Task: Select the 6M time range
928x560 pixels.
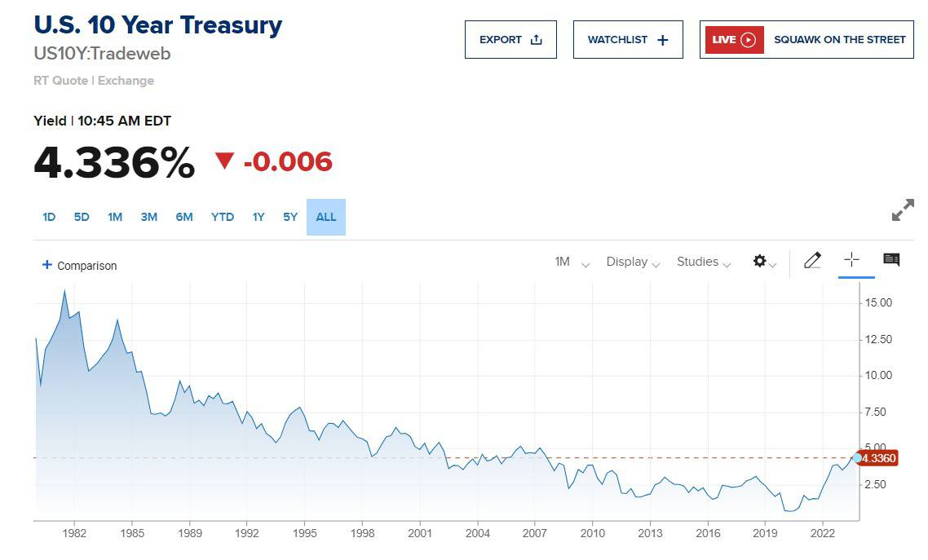Action: pyautogui.click(x=184, y=217)
